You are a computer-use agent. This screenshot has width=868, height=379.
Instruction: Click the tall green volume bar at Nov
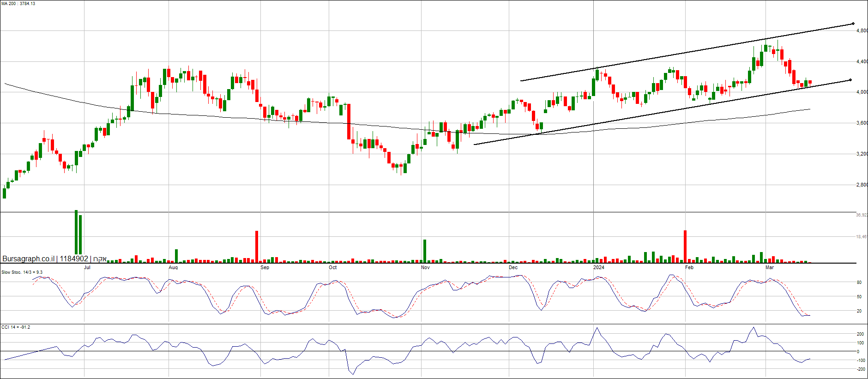point(425,251)
